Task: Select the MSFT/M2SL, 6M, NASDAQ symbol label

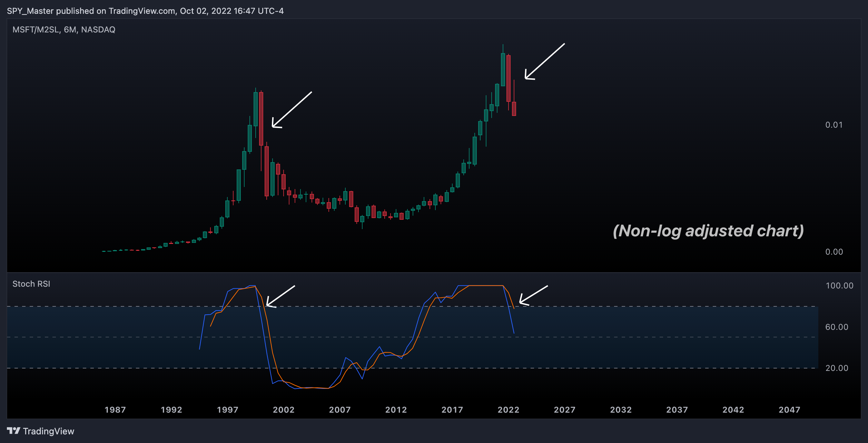Action: [64, 30]
